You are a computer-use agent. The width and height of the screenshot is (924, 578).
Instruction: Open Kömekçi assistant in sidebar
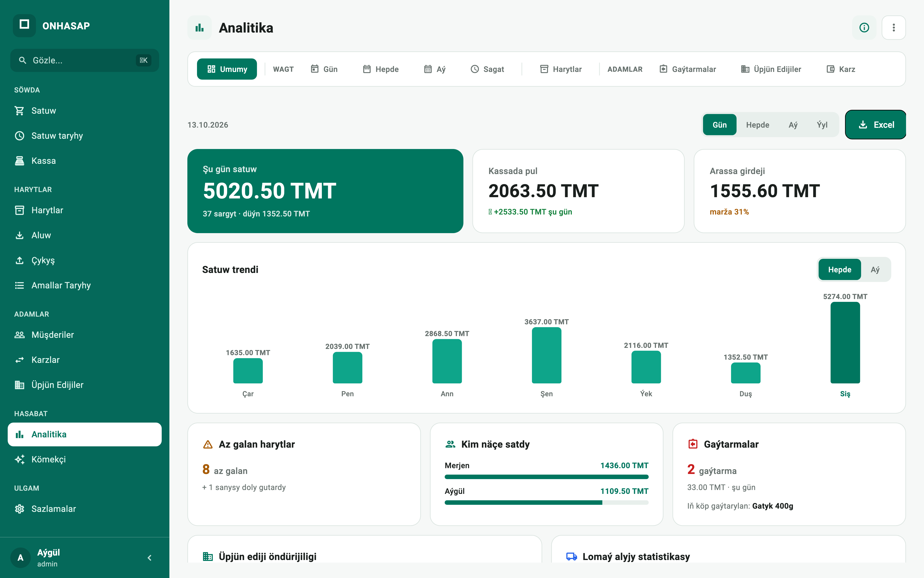coord(84,459)
